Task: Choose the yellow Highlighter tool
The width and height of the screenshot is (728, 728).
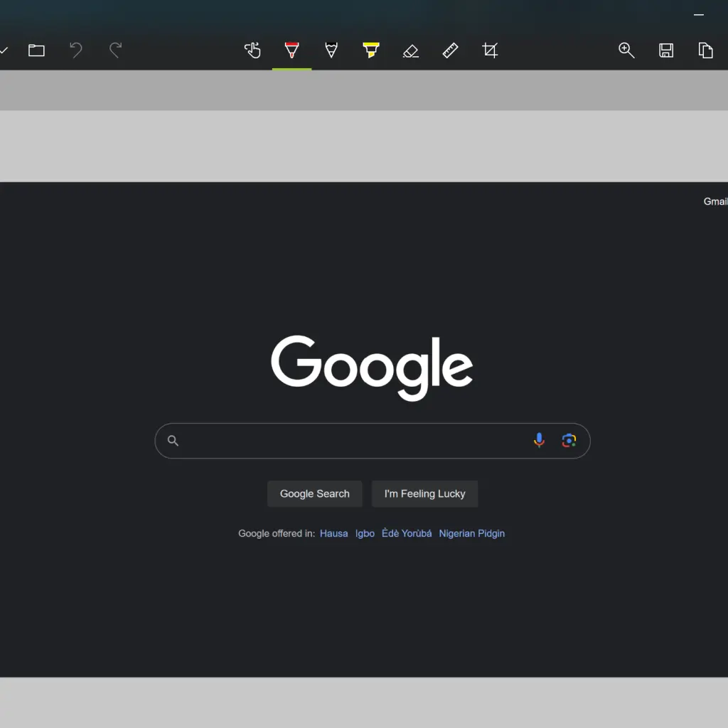Action: tap(371, 50)
